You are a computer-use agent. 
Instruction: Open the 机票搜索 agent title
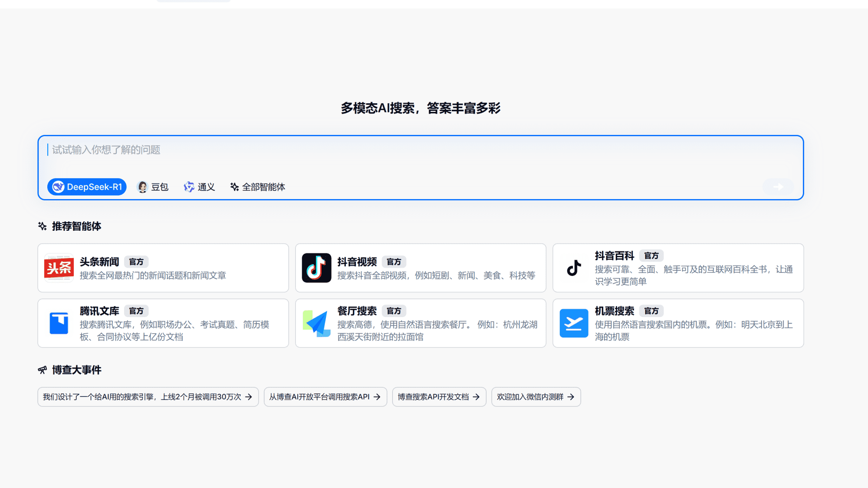coord(615,311)
